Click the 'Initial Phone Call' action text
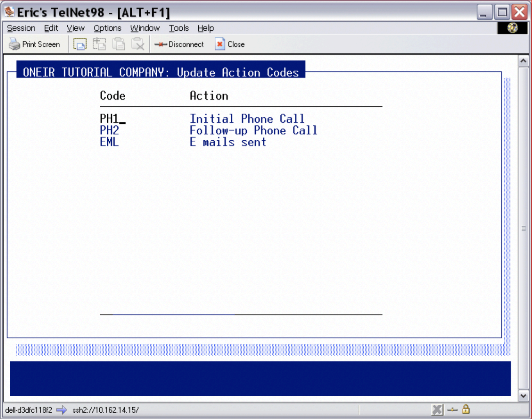The image size is (532, 420). pyautogui.click(x=247, y=119)
